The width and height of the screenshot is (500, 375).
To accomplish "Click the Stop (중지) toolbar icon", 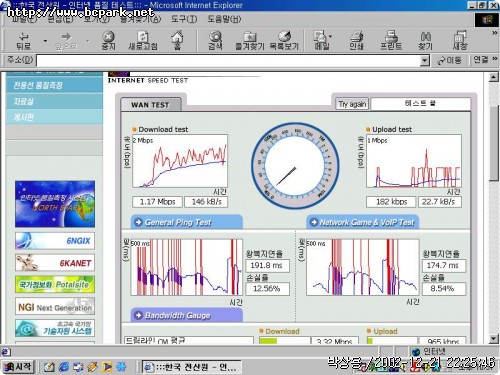I will pos(108,41).
